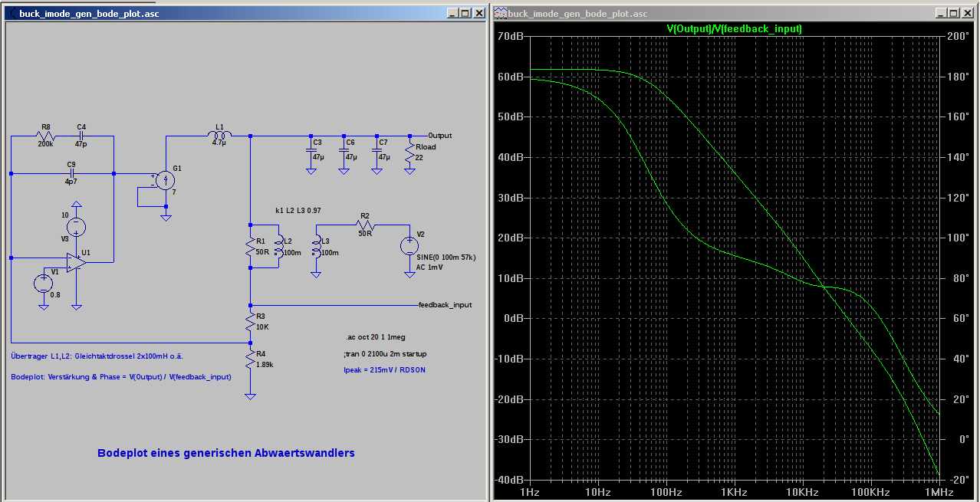Click the -40dB left axis label
This screenshot has width=980, height=502.
509,480
